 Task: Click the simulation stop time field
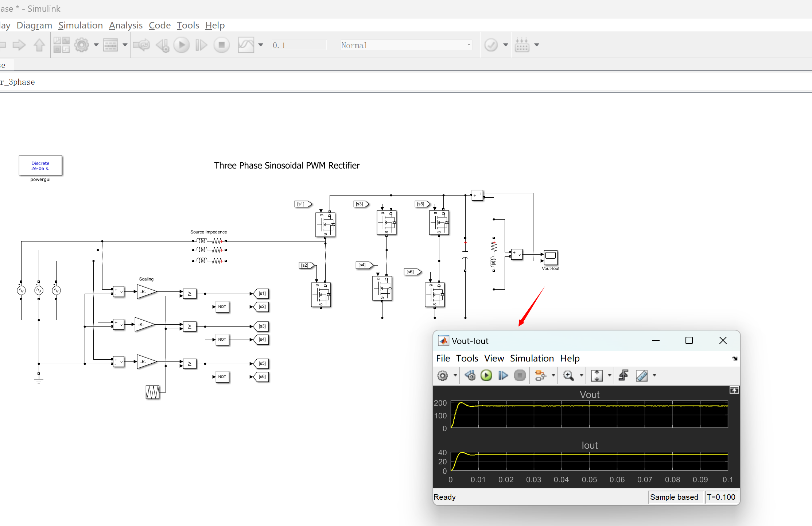coord(298,45)
